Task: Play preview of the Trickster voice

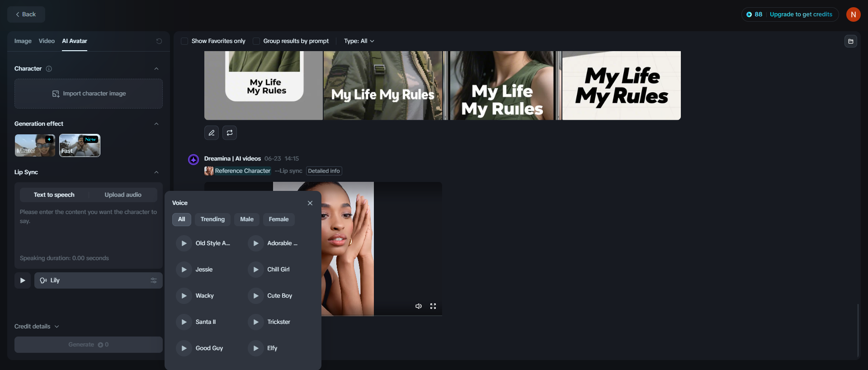Action: (x=256, y=322)
